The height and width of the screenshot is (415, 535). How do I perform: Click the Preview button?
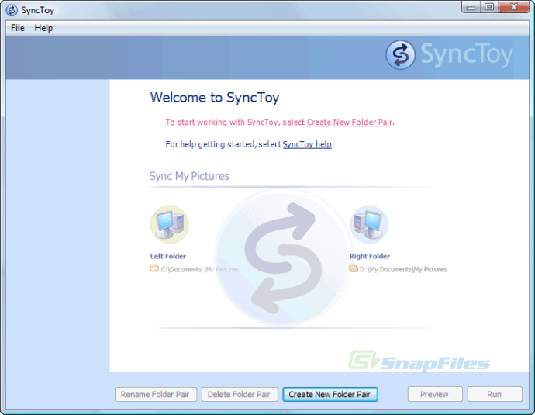pyautogui.click(x=435, y=394)
